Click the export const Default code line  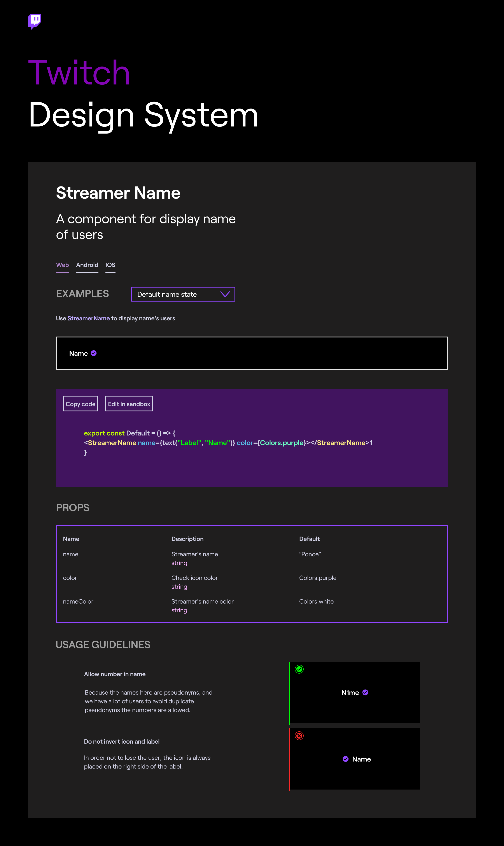click(x=130, y=433)
